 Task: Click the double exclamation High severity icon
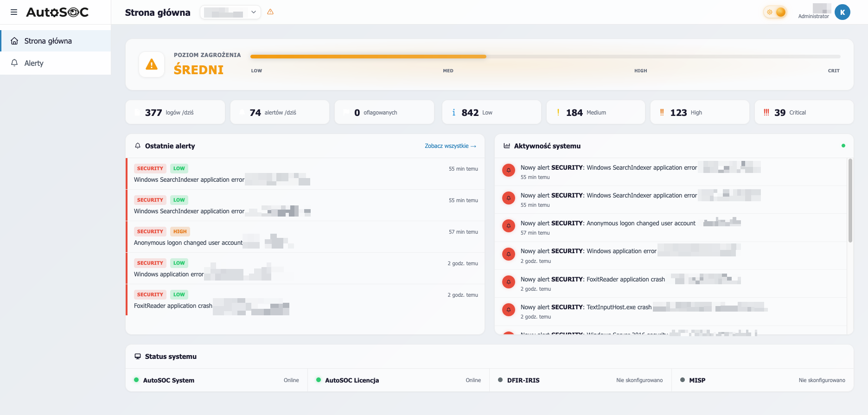pos(662,112)
